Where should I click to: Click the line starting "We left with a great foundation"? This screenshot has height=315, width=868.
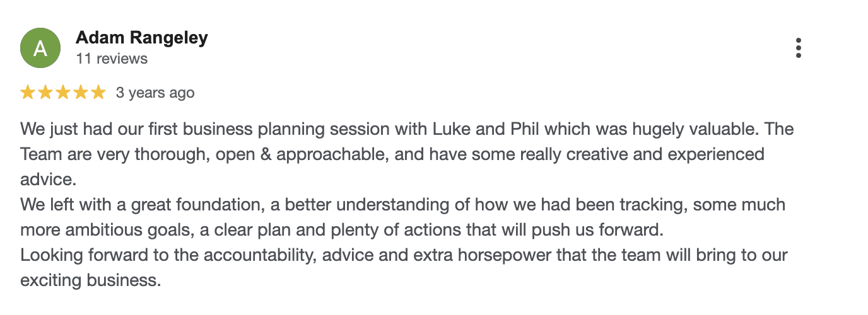click(402, 205)
